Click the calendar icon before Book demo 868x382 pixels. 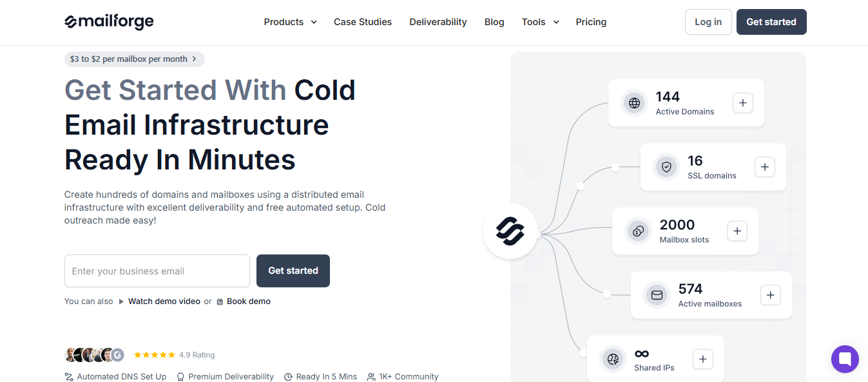pos(219,301)
